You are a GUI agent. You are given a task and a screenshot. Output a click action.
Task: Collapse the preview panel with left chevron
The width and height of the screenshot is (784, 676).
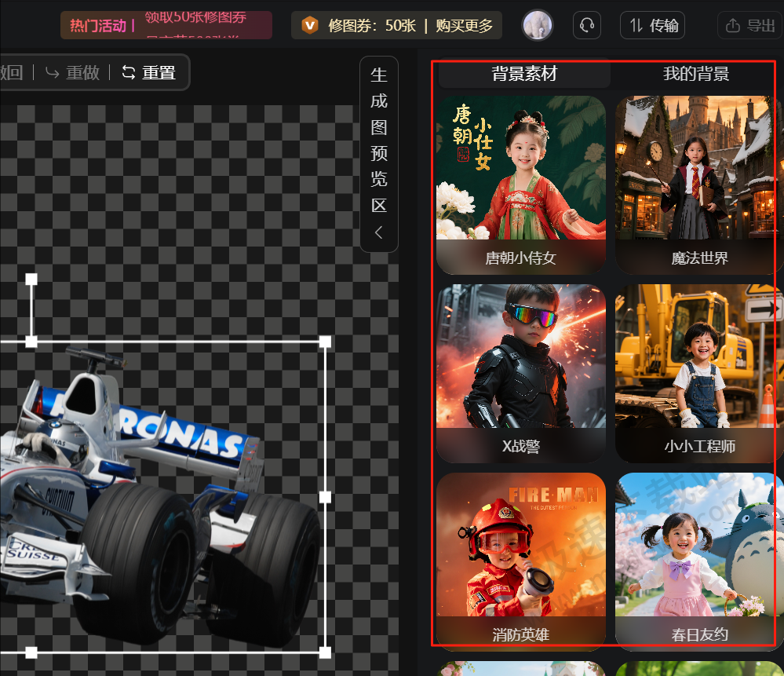point(379,232)
